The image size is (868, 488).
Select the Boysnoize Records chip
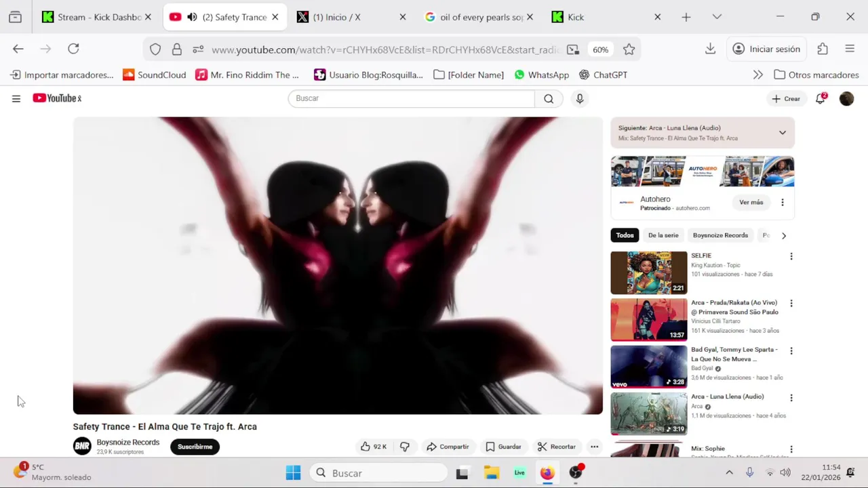720,235
